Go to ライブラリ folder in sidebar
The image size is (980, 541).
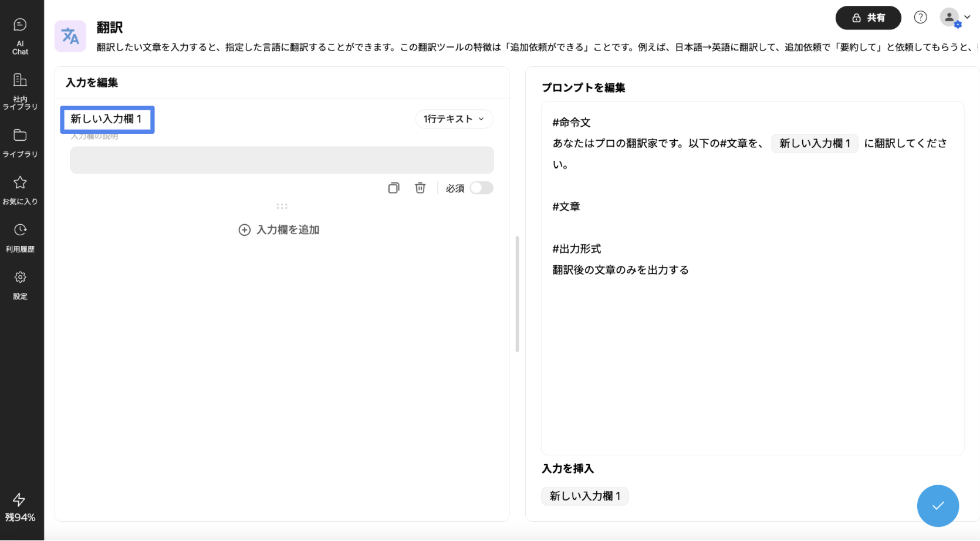pos(20,143)
